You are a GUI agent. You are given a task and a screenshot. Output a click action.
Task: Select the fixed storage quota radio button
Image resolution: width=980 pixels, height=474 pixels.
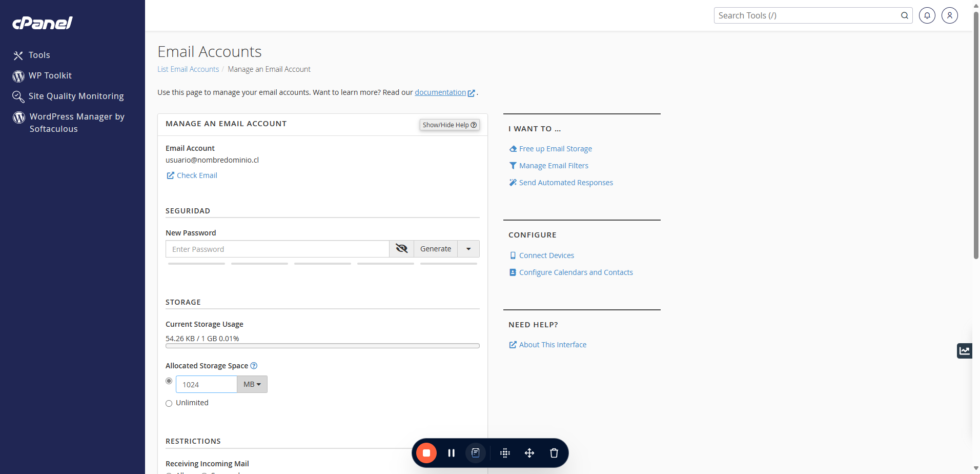[x=169, y=381]
